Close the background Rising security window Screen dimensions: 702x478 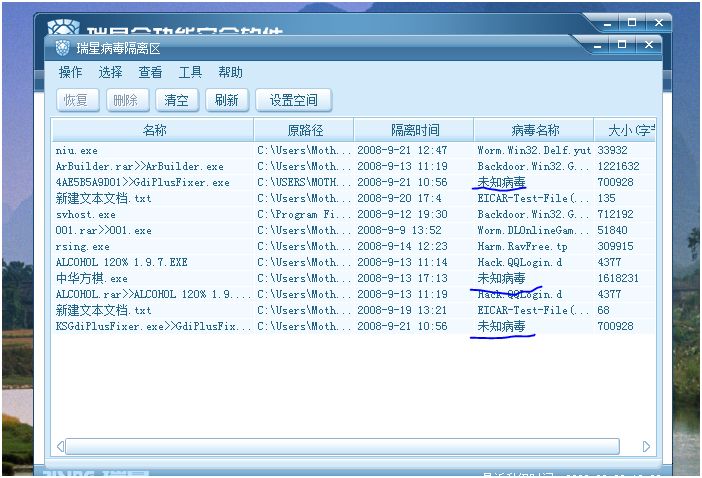point(659,22)
